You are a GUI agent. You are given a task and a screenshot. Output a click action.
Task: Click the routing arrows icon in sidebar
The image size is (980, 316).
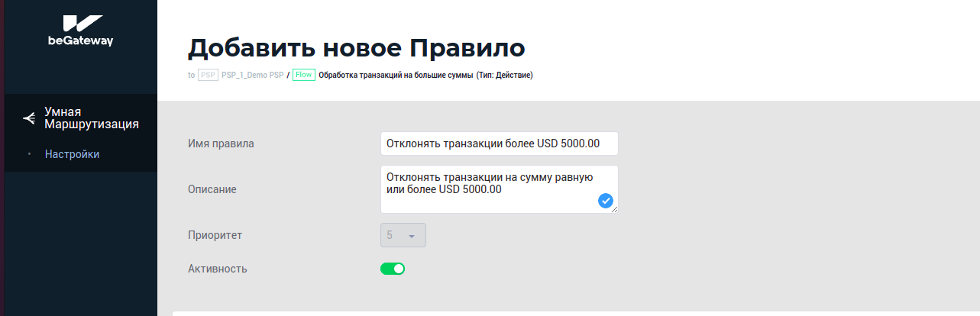point(29,118)
